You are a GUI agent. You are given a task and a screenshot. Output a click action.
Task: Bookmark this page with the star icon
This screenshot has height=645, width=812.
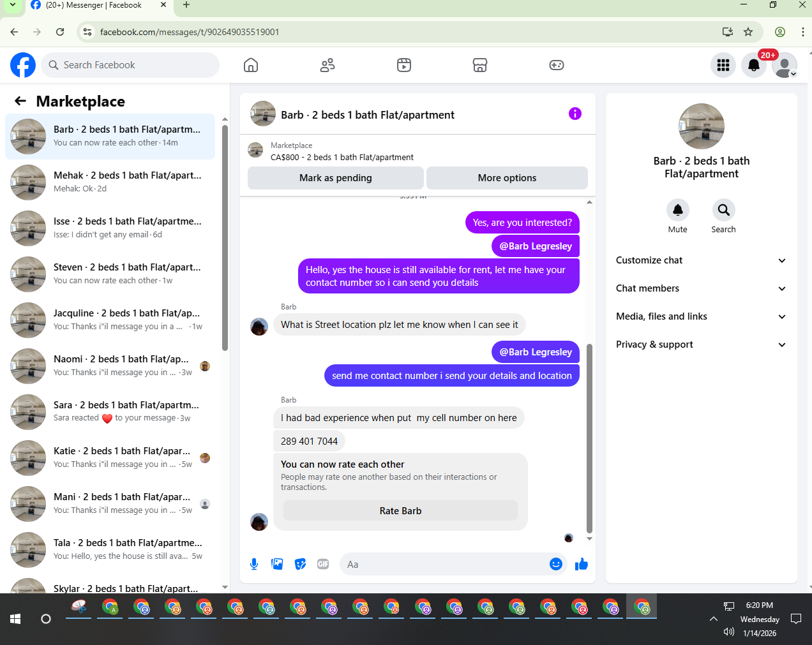coord(748,32)
